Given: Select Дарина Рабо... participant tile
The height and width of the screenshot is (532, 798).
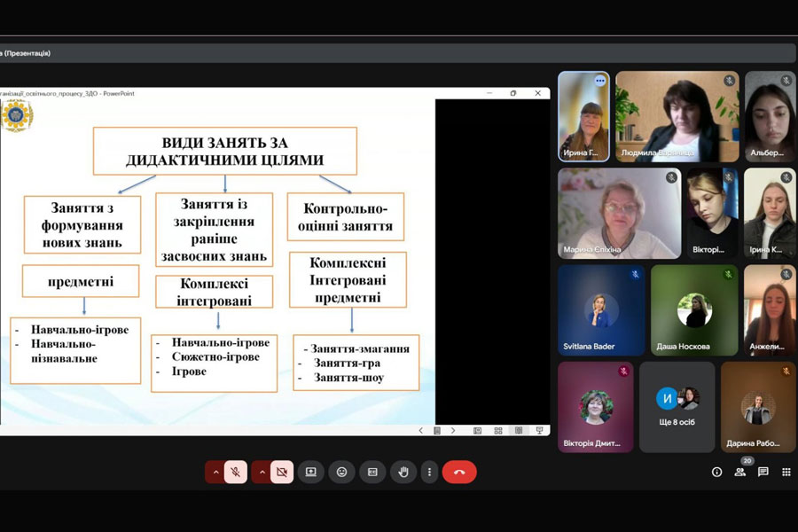Looking at the screenshot, I should pyautogui.click(x=758, y=407).
